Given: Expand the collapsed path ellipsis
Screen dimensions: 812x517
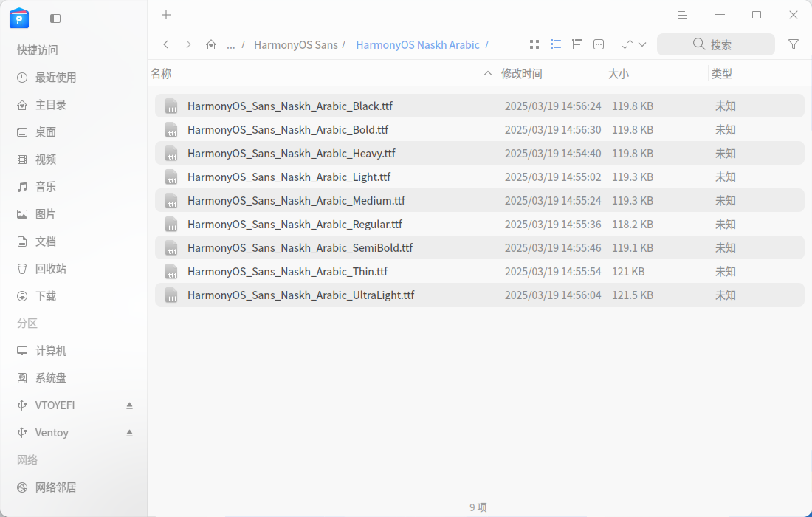Looking at the screenshot, I should pos(231,45).
